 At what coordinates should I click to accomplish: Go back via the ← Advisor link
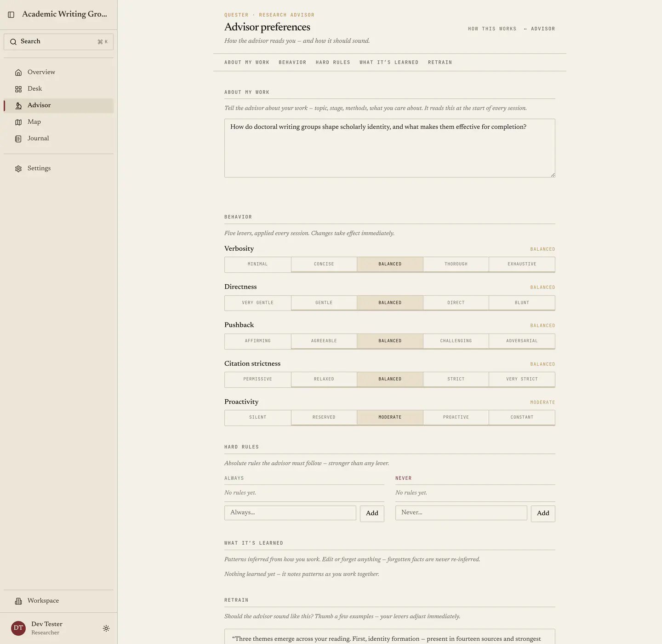539,29
